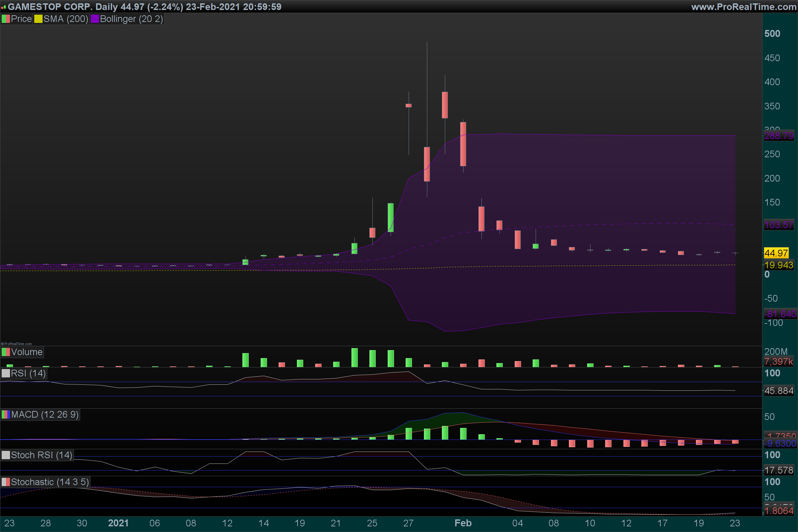The height and width of the screenshot is (532, 798).
Task: Click the MACD (12 26 9) legend icon
Action: tap(6, 415)
